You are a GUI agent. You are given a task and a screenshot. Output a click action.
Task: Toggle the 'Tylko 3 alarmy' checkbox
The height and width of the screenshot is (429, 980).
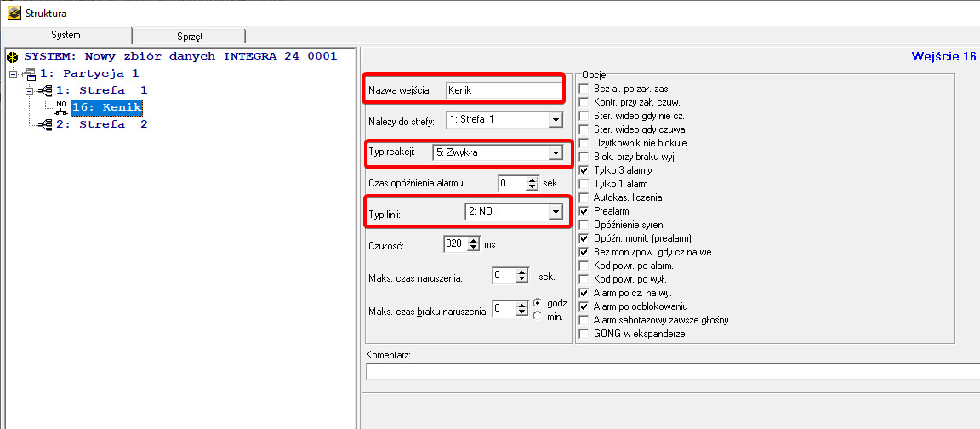[584, 170]
